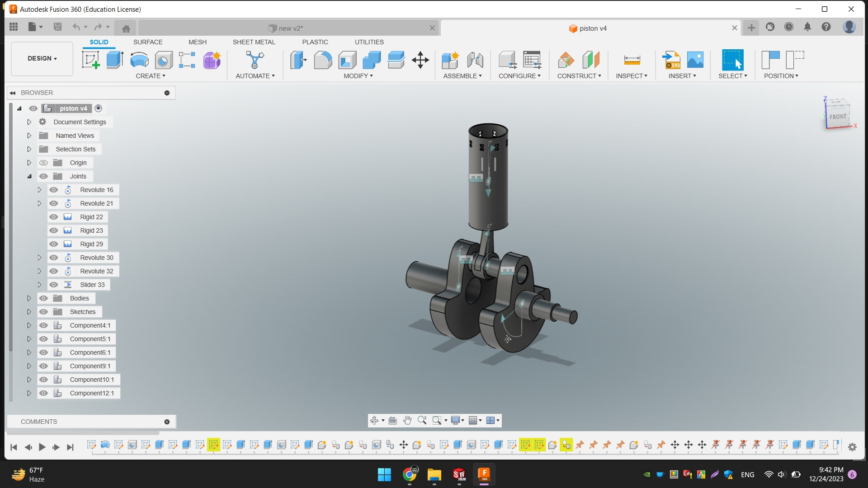Expand the Sketches folder

pyautogui.click(x=29, y=312)
